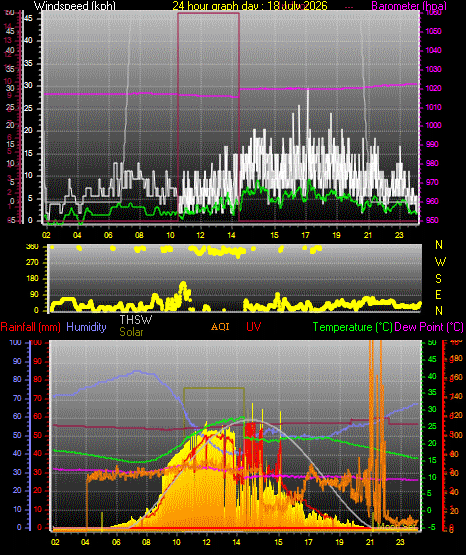Click the "Barometer (hpa)" label
466x555 pixels.
(x=409, y=6)
